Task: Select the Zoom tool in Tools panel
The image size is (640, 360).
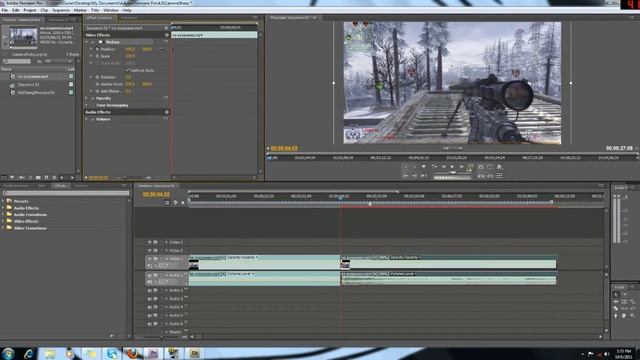Action: click(x=632, y=316)
